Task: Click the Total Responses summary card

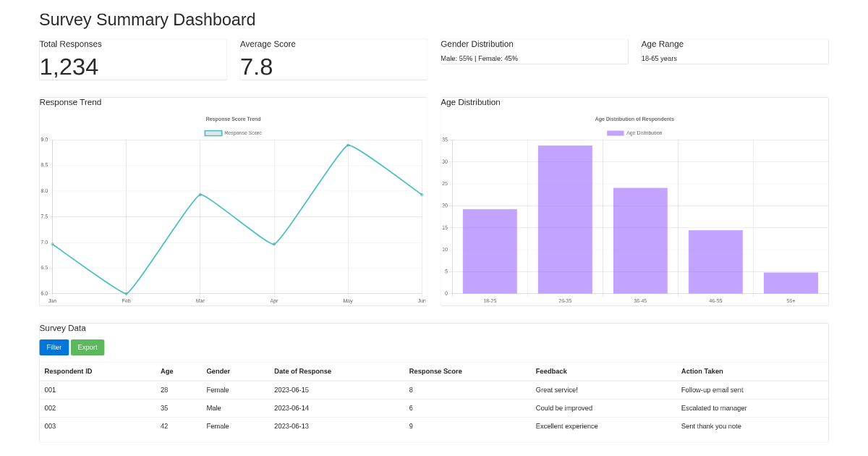Action: point(133,59)
